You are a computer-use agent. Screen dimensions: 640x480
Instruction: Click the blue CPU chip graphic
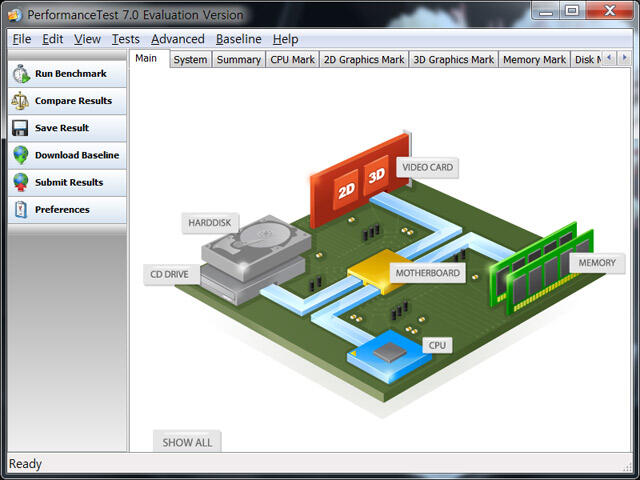pos(389,356)
